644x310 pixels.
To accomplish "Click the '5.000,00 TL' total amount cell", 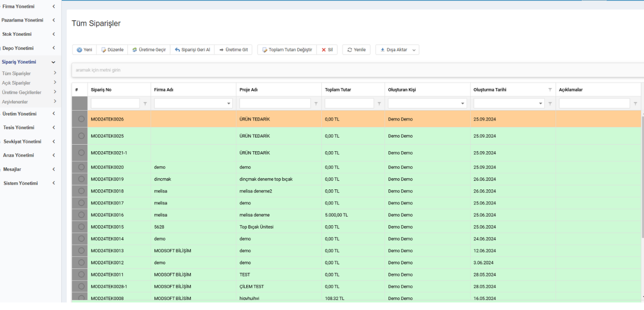I will click(353, 215).
